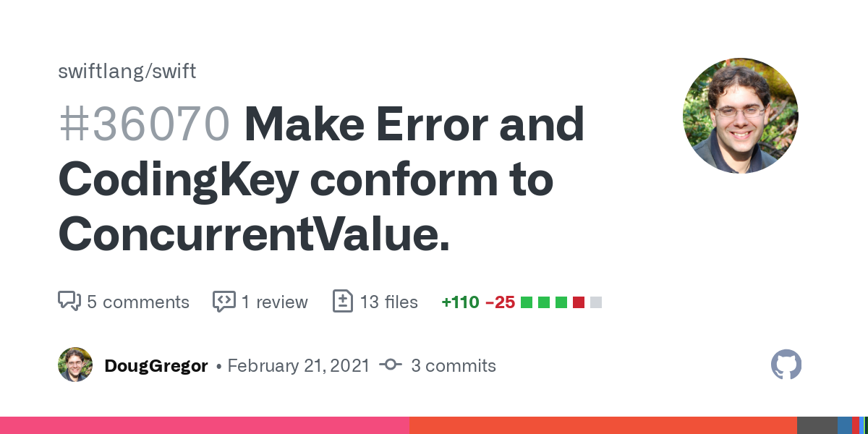Click pull request number #36070
The height and width of the screenshot is (434, 868).
click(144, 124)
